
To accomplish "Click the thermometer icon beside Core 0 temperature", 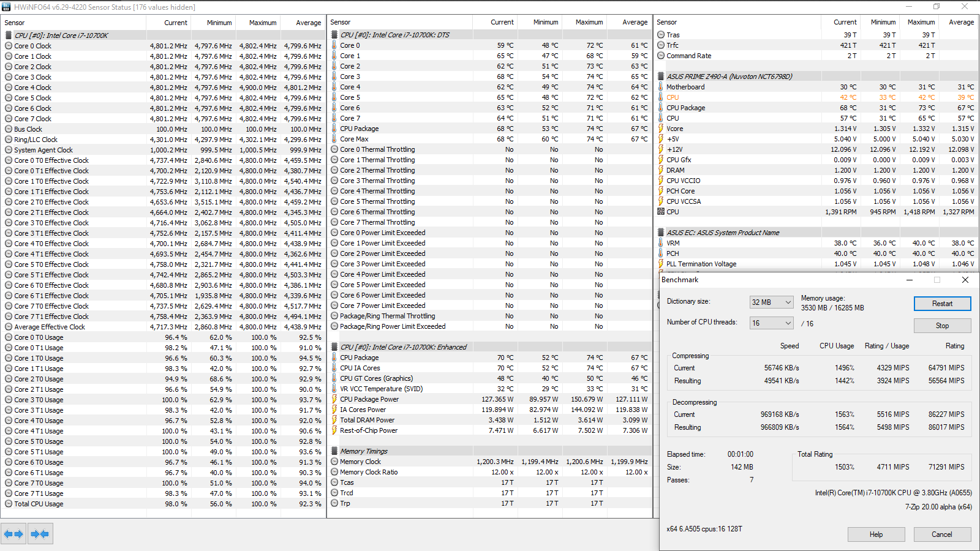I will pos(334,45).
